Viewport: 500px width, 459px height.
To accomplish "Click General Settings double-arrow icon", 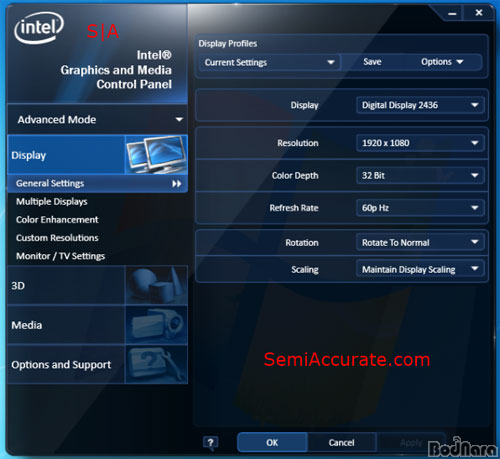I will (177, 184).
